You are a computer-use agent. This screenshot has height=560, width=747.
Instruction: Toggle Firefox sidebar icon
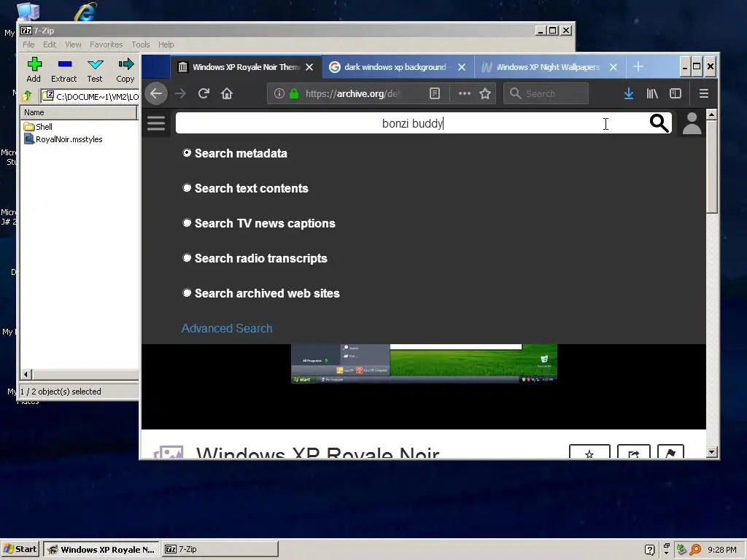pyautogui.click(x=676, y=93)
